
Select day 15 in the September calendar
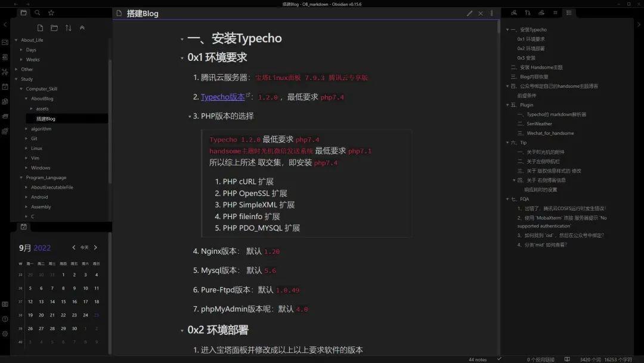tap(63, 302)
